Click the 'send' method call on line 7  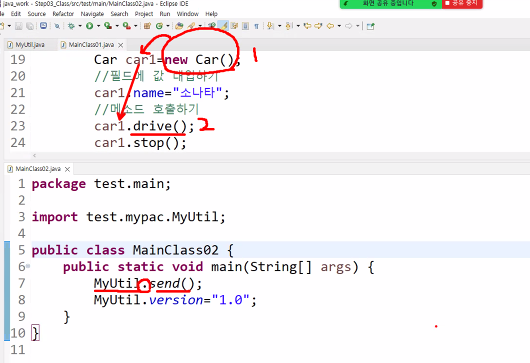click(166, 284)
